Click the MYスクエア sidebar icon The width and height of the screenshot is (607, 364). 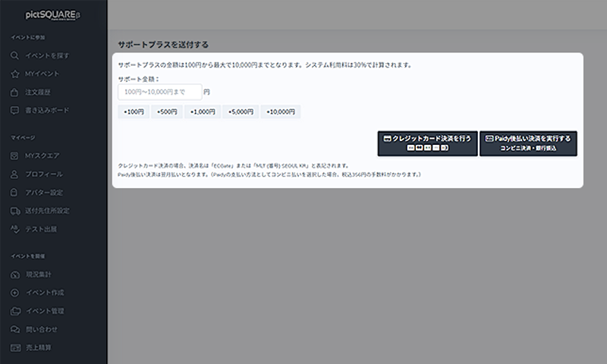point(15,155)
